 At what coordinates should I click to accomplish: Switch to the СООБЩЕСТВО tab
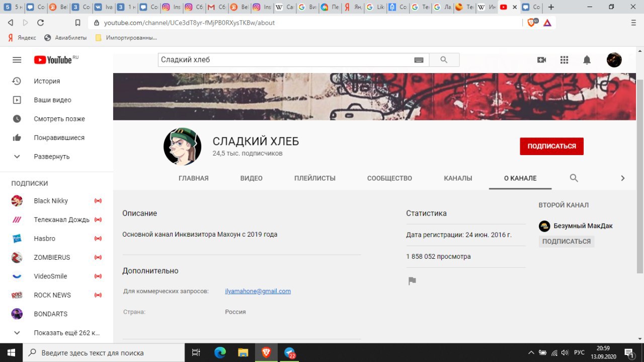coord(389,178)
